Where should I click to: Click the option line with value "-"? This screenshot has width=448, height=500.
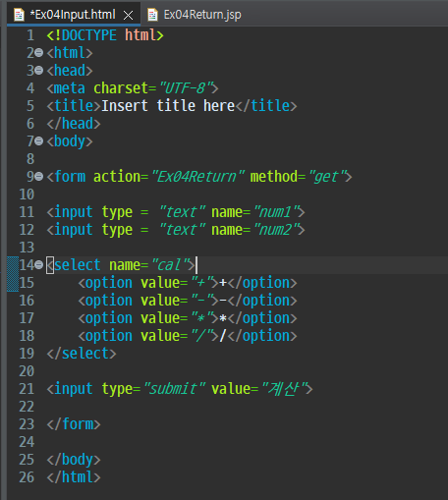coord(188,301)
